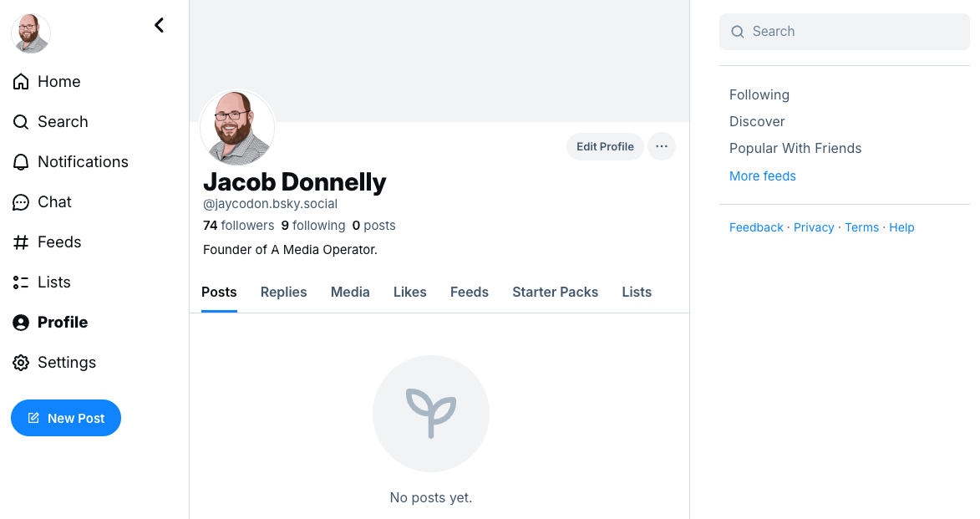Open the Settings gear icon
The height and width of the screenshot is (519, 980).
click(x=21, y=363)
